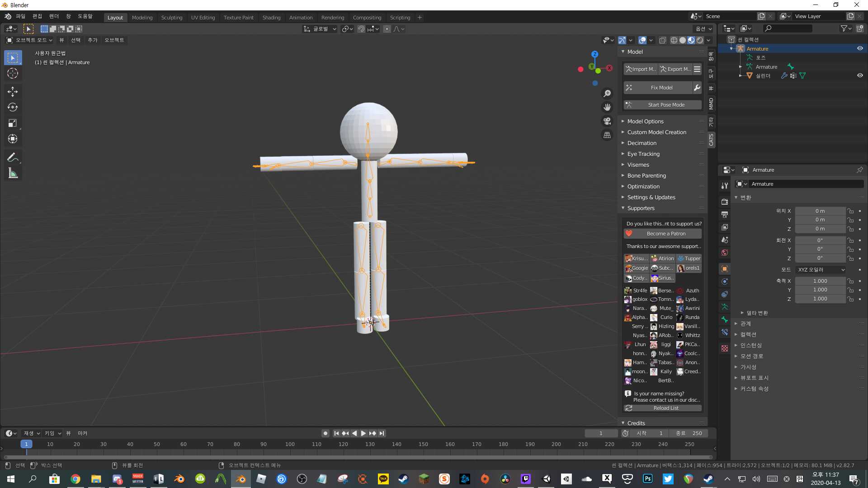Screen dimensions: 868x488
Task: Switch viewport to perspective/orthographic grid icon
Action: pyautogui.click(x=607, y=135)
